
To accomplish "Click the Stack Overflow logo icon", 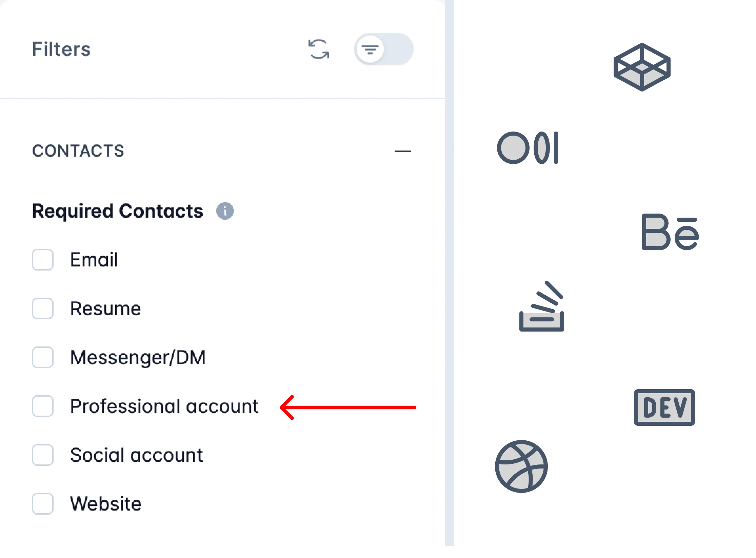I will coord(541,307).
